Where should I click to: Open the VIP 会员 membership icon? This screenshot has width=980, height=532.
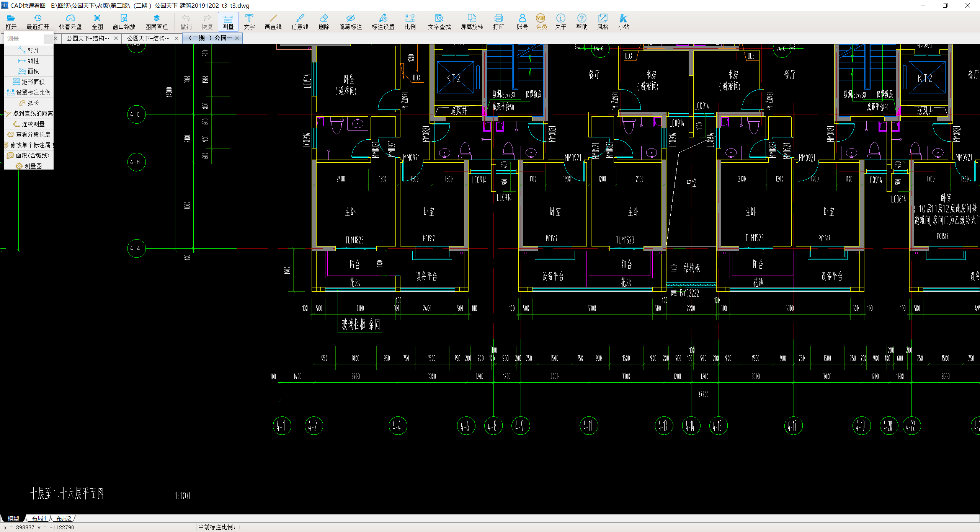click(541, 22)
